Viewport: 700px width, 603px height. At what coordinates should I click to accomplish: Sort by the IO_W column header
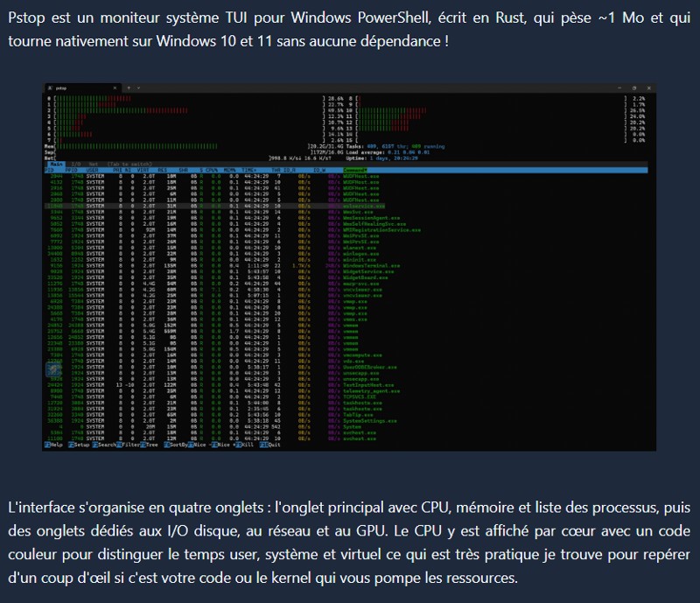[x=319, y=170]
